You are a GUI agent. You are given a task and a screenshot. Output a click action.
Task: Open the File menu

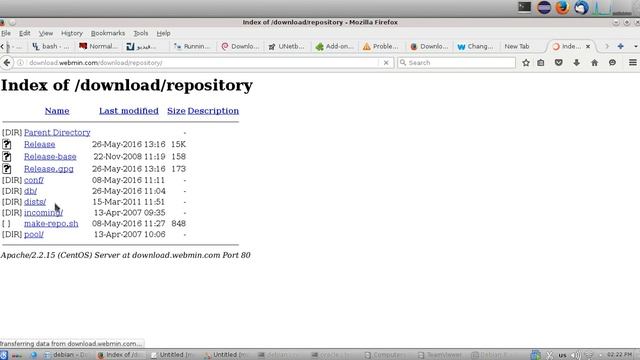pos(6,33)
